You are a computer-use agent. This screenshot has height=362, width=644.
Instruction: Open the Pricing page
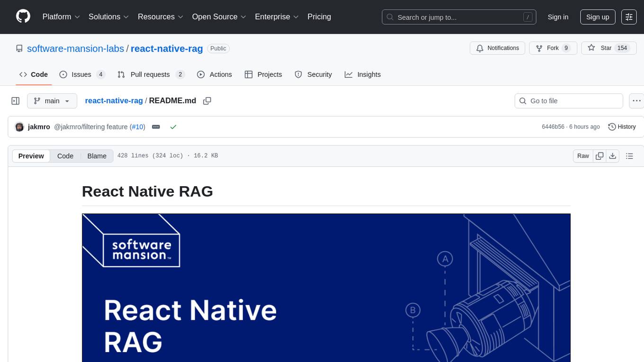[x=319, y=17]
